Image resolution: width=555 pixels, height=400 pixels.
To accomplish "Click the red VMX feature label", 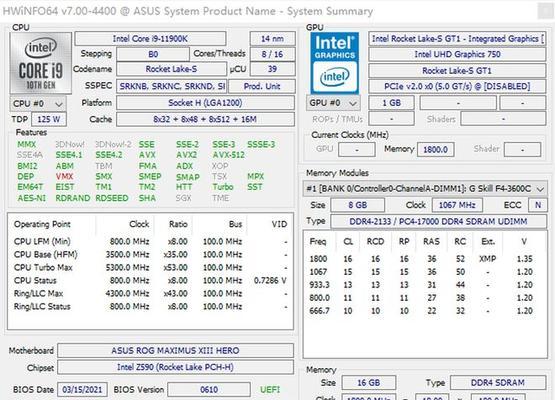I will pyautogui.click(x=64, y=176).
